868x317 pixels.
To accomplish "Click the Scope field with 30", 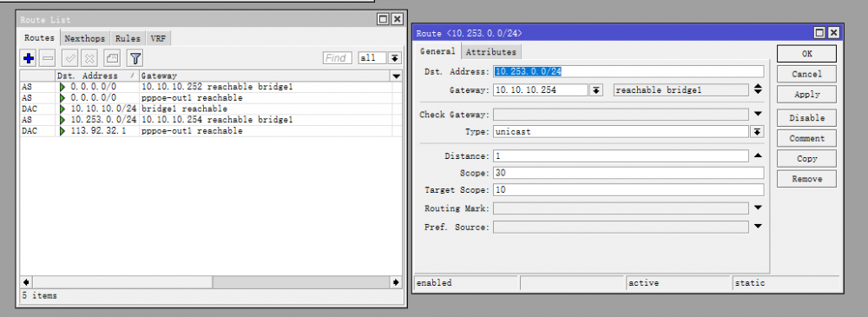I will (628, 173).
